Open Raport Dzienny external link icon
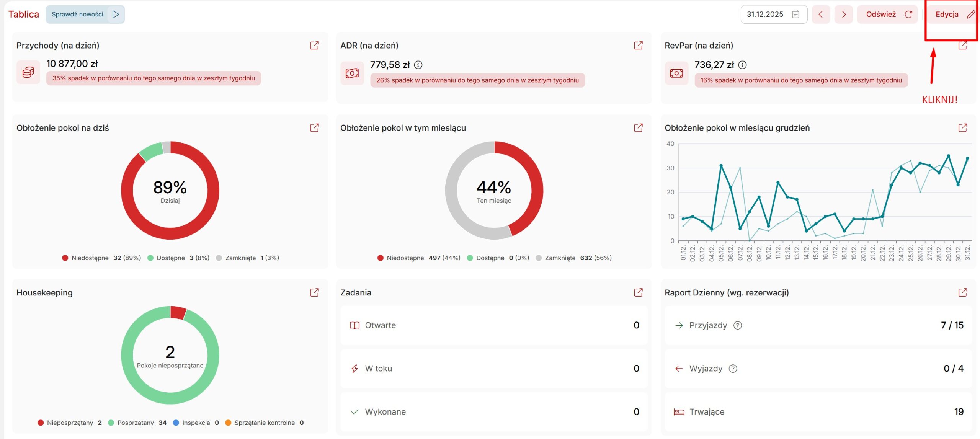Viewport: 980px width, 439px height. click(962, 293)
